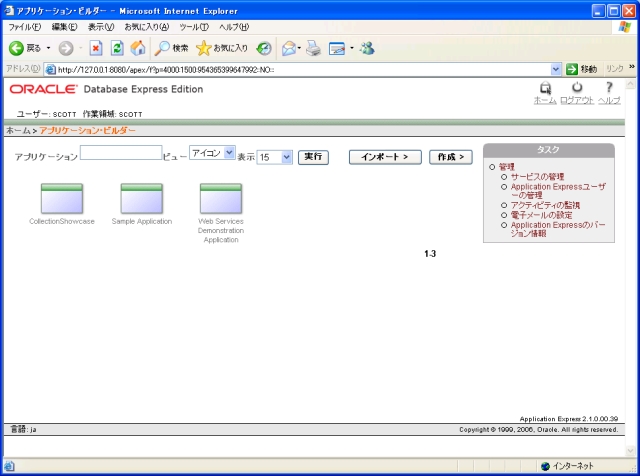Click the アプリケーション・ビルダー breadcrumb text
Image resolution: width=640 pixels, height=476 pixels.
(x=87, y=131)
